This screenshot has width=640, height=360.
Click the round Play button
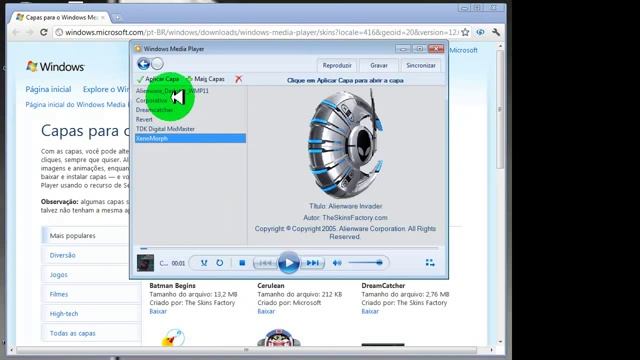(x=289, y=263)
